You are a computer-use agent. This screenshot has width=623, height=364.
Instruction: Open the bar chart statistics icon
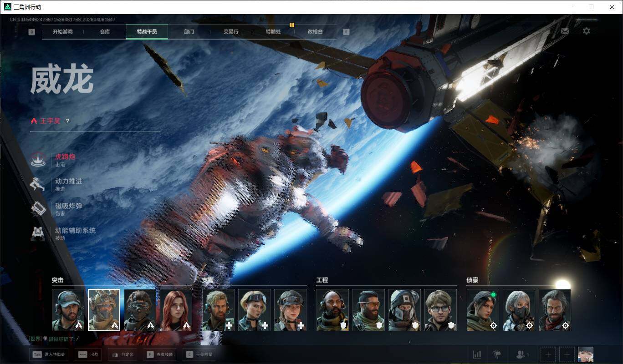tap(477, 354)
